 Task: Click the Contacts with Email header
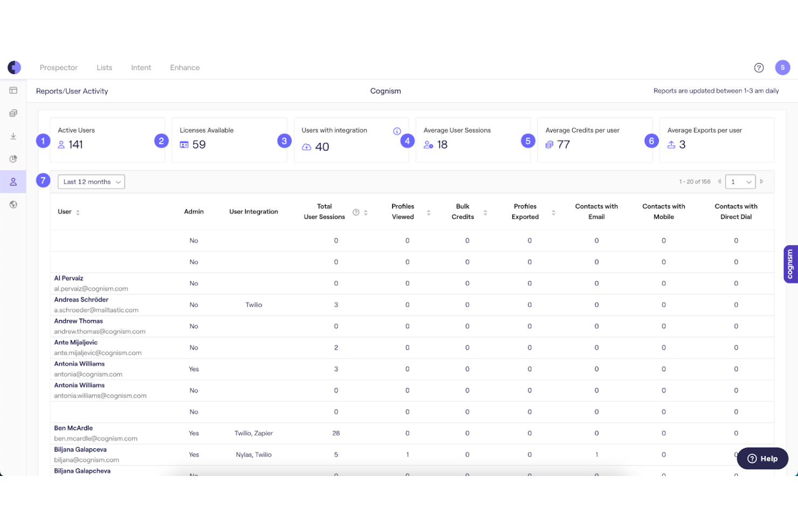click(596, 212)
